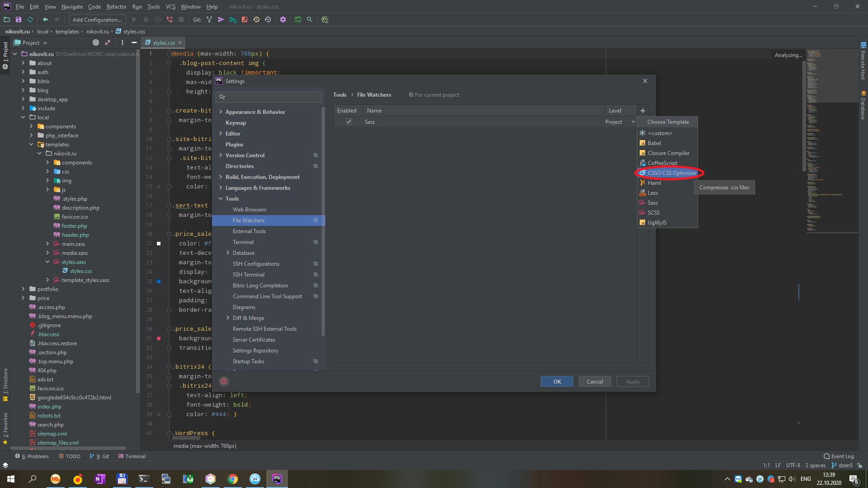868x488 pixels.
Task: Click the Synchronize files toolbar icon
Action: [x=30, y=19]
